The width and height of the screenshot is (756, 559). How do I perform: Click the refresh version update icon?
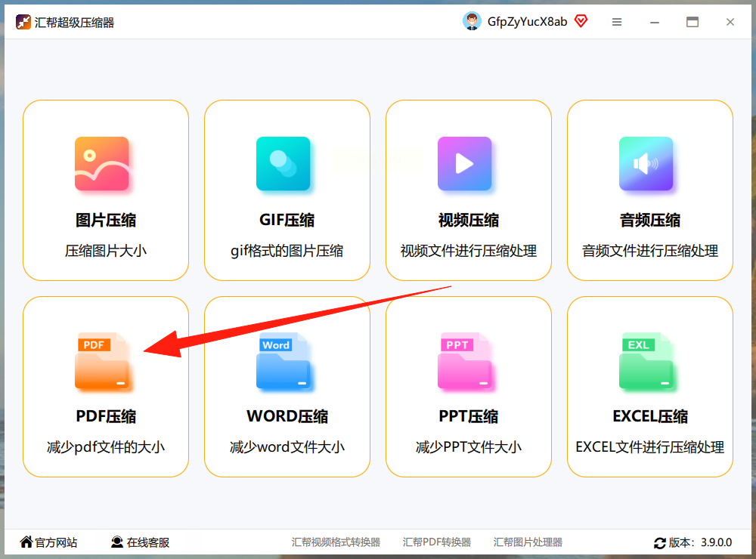pos(659,543)
